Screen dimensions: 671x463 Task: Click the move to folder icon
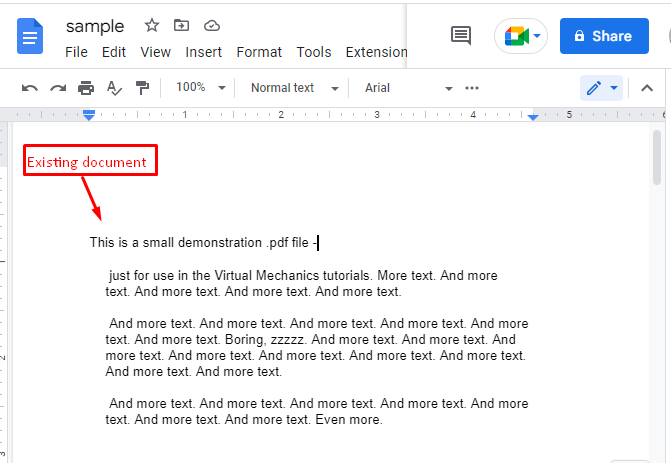click(x=181, y=25)
